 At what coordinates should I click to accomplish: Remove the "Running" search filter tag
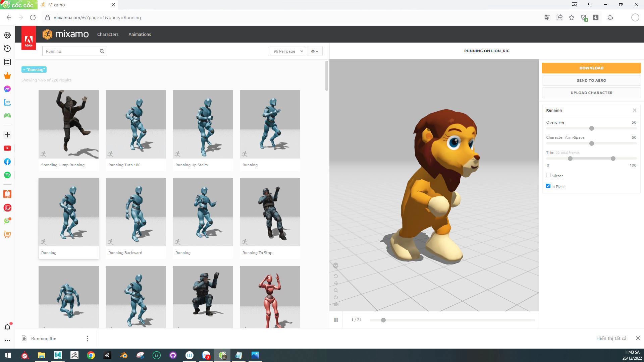(x=34, y=70)
